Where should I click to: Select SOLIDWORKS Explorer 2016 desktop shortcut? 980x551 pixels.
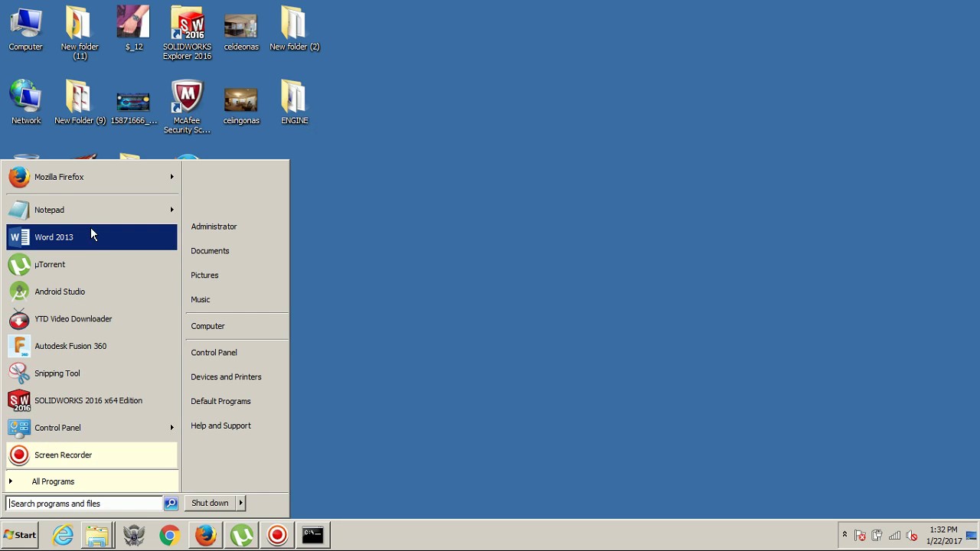(x=187, y=34)
